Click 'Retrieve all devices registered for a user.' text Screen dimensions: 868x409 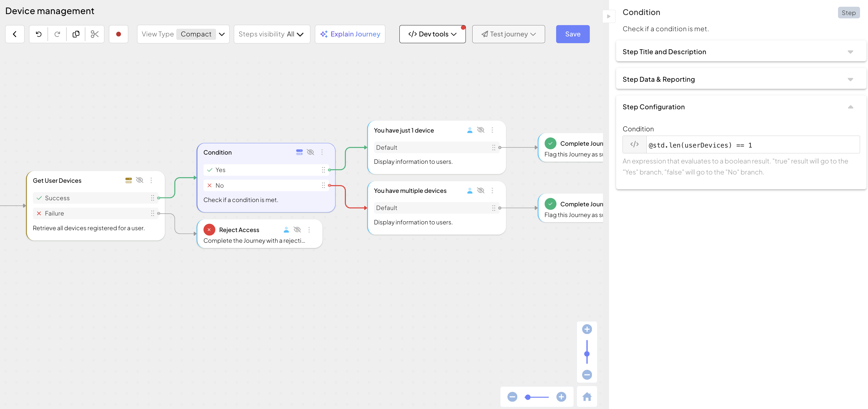click(x=89, y=228)
